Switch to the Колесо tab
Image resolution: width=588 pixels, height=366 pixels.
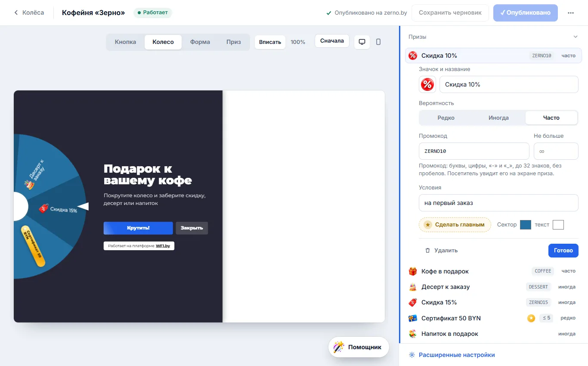click(163, 42)
